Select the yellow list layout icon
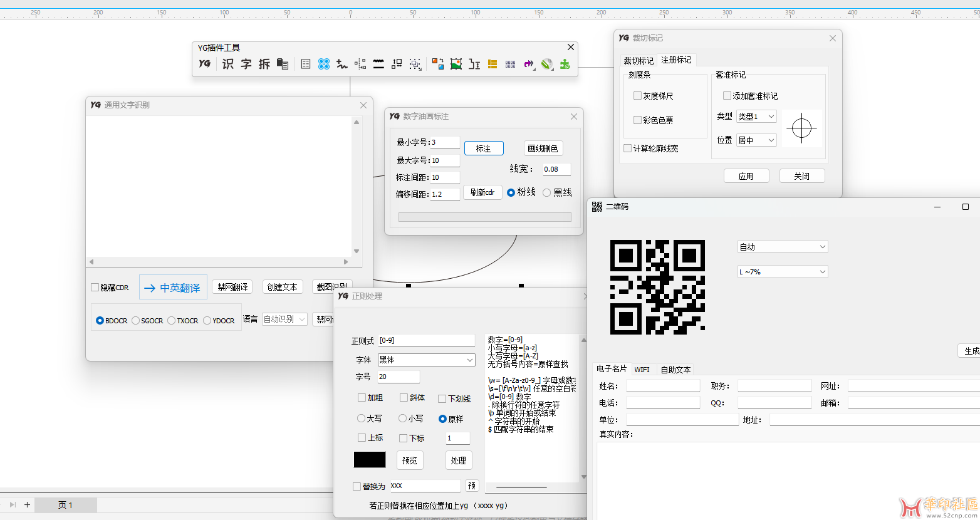Screen dimensions: 980x520 coord(493,64)
